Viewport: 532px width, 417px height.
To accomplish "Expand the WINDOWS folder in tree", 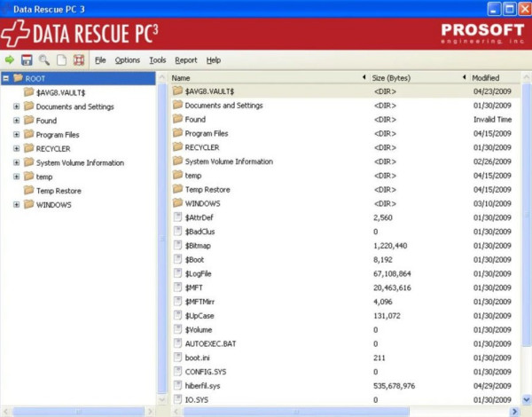I will 17,205.
